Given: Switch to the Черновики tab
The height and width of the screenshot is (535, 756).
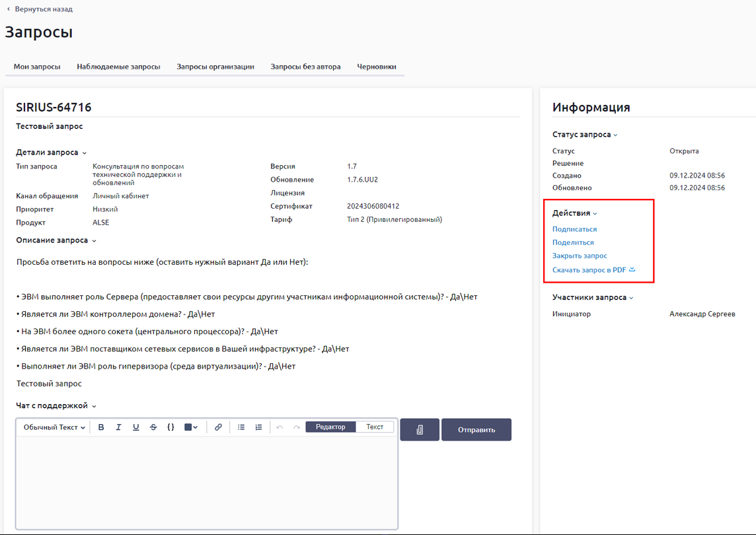Looking at the screenshot, I should point(376,67).
